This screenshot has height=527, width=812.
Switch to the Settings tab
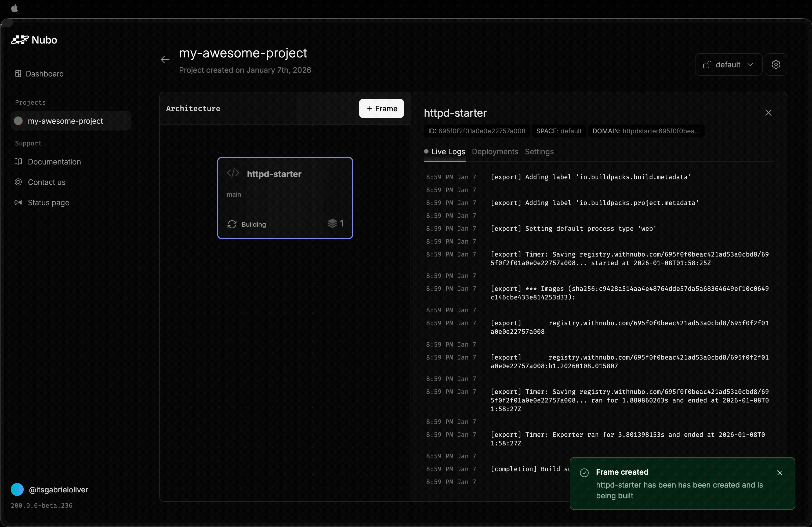(x=539, y=152)
